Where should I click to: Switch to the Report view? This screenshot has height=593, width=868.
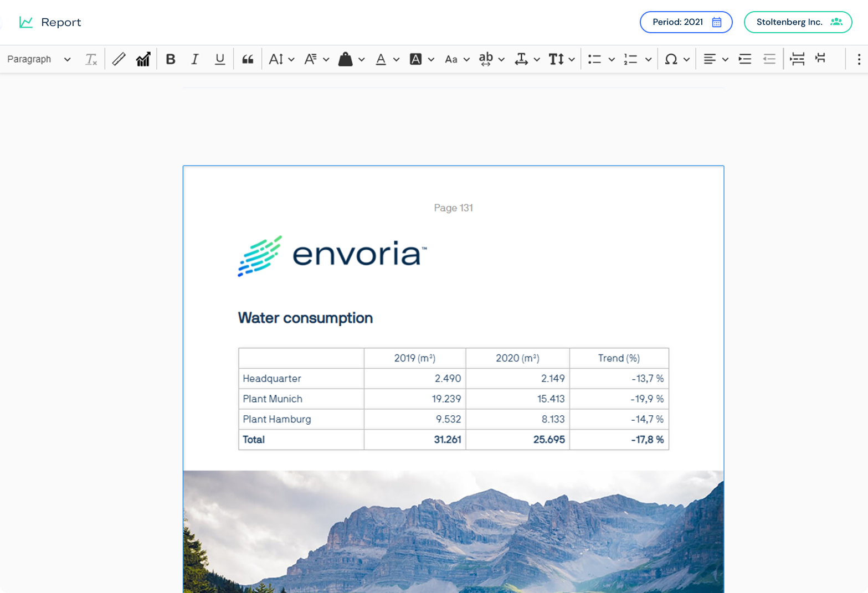(x=50, y=22)
